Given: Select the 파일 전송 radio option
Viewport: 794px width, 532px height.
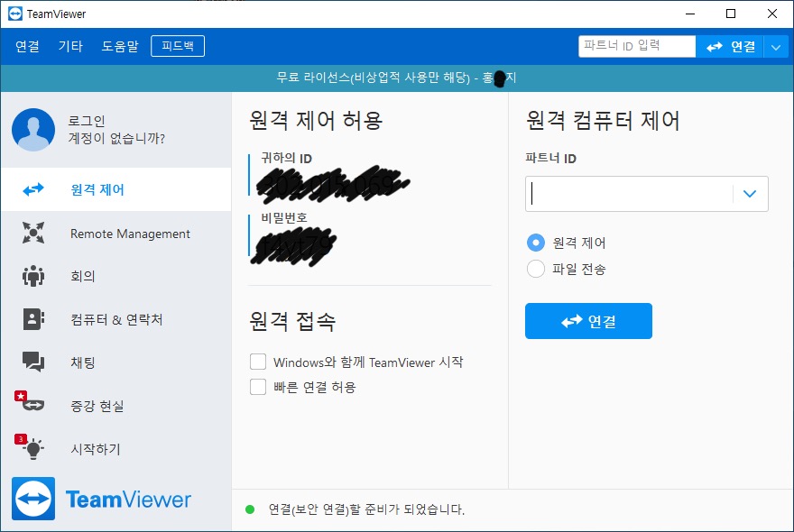Looking at the screenshot, I should pos(536,269).
